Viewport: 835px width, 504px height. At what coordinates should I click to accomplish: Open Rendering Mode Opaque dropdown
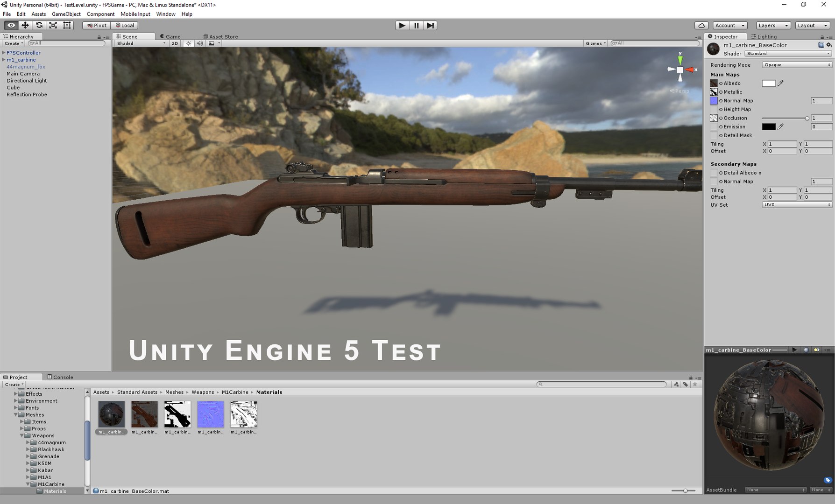797,65
